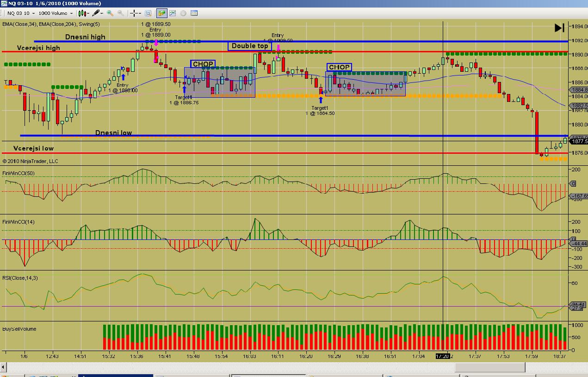Toggle the chart trader icon
Viewport: 588px width, 377px height.
click(161, 13)
